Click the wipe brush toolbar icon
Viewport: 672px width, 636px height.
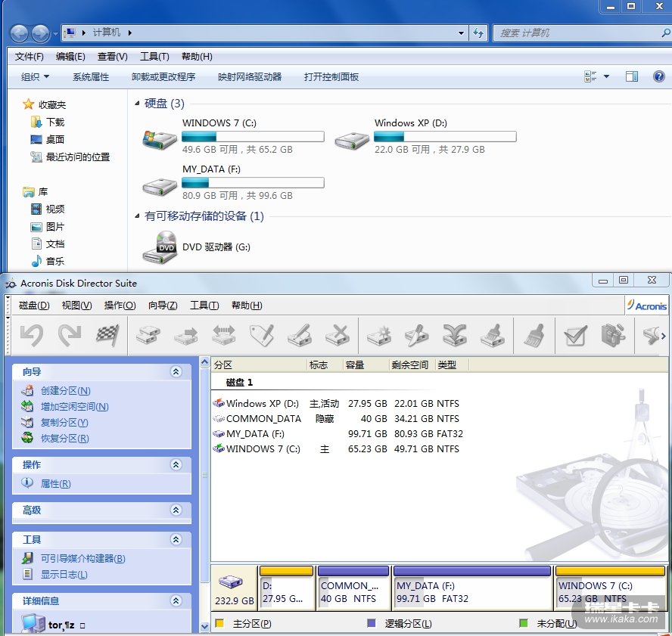coord(534,335)
